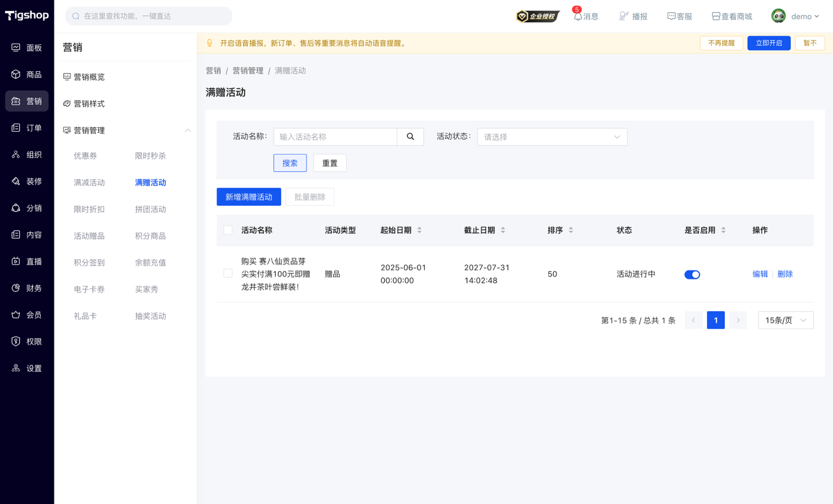This screenshot has height=504, width=833.
Task: Open 电子卡券 submenu item
Action: [89, 289]
